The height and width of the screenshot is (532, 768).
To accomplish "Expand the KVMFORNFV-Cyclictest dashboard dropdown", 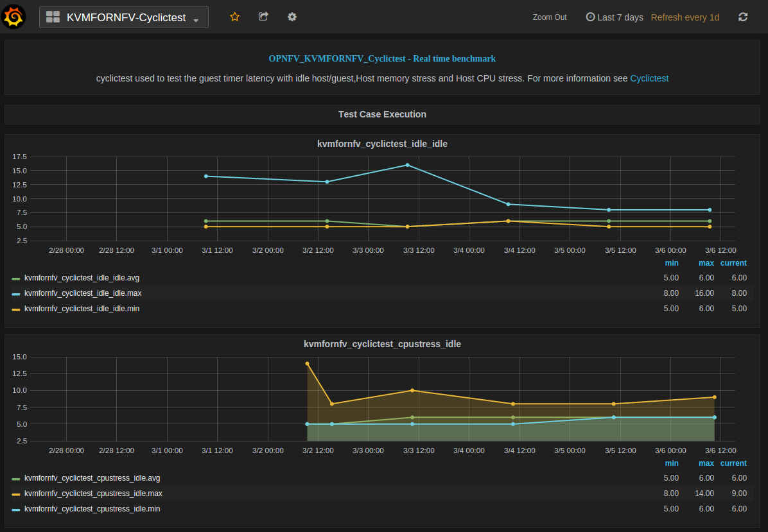I will (x=124, y=17).
